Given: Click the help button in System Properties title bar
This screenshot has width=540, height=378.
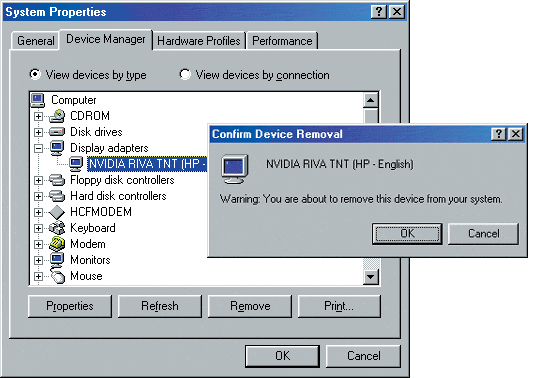Looking at the screenshot, I should 378,12.
